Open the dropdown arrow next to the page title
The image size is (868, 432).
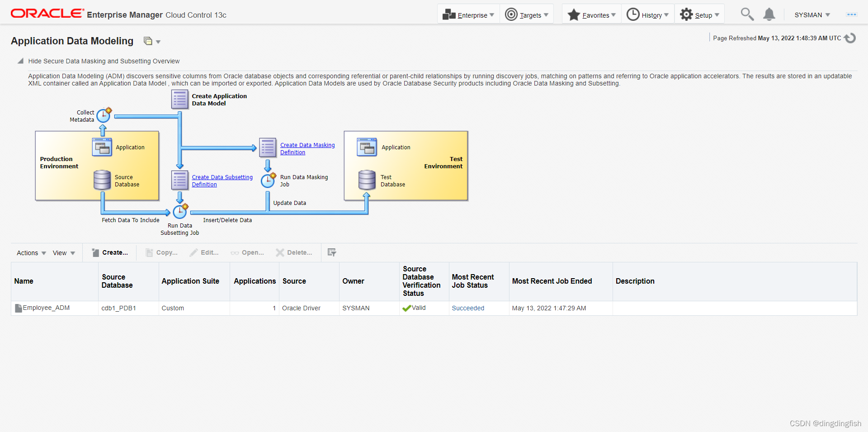tap(158, 42)
